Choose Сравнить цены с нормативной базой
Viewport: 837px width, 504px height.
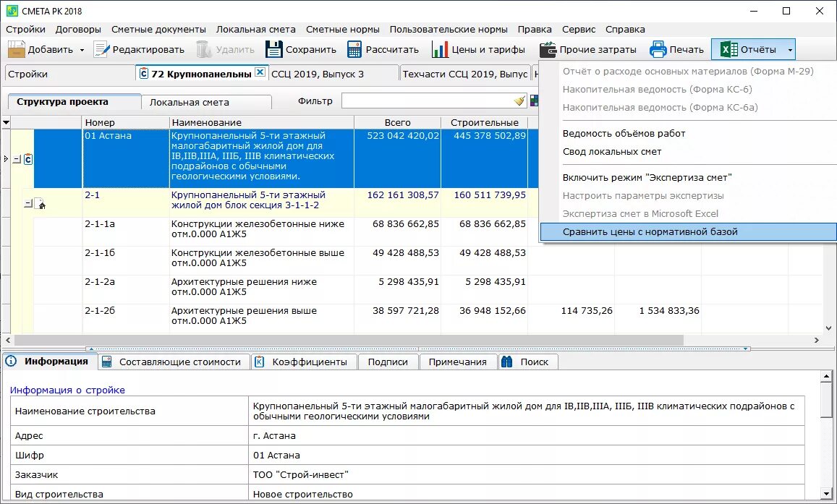pos(688,231)
